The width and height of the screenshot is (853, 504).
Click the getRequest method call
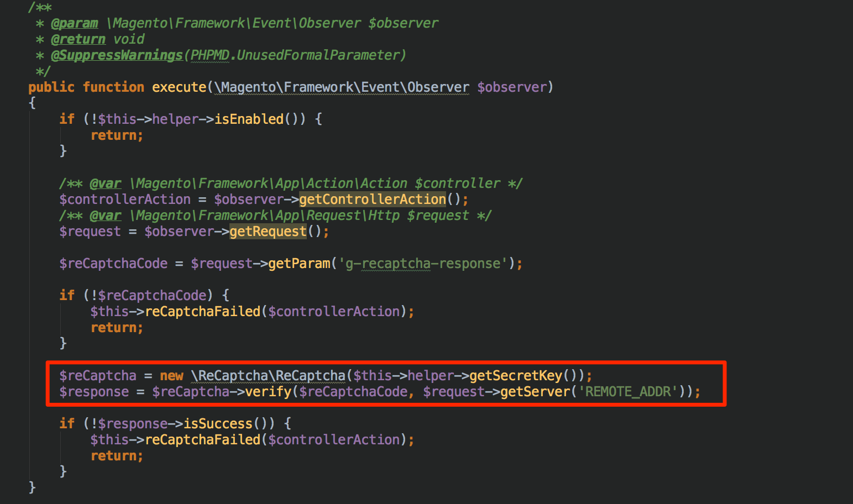(x=268, y=232)
